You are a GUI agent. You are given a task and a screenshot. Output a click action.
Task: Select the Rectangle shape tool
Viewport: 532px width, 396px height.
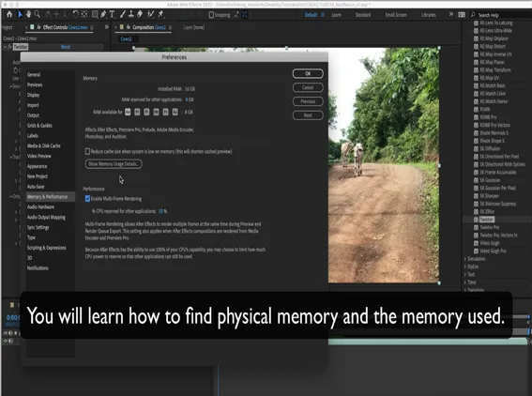tap(95, 14)
